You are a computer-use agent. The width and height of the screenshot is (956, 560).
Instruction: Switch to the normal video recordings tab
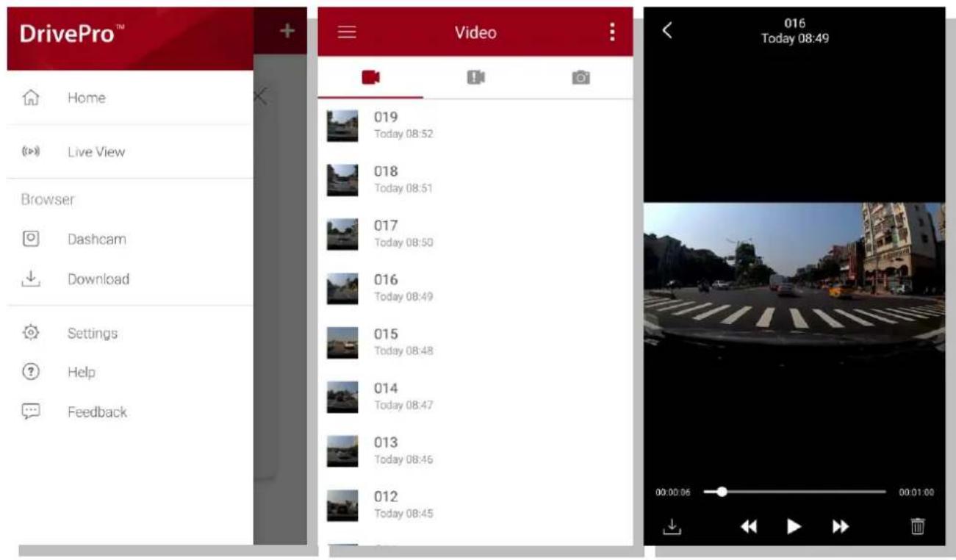point(370,77)
